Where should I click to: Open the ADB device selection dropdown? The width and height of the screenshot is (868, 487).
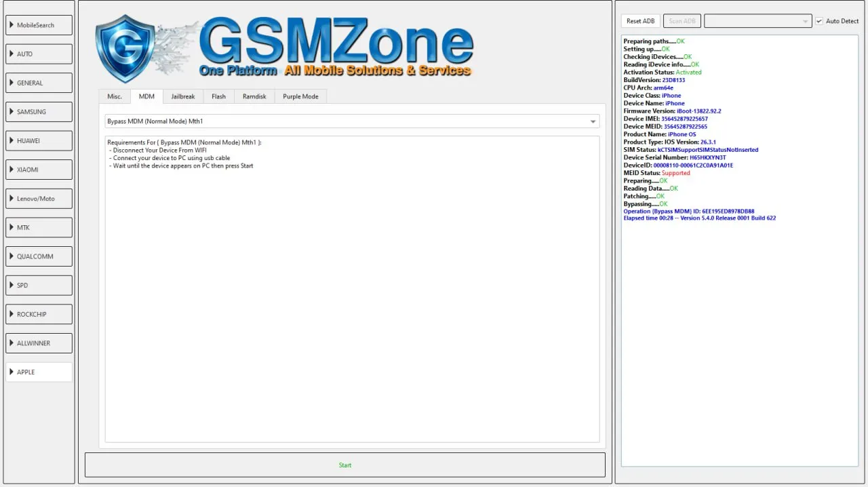757,21
